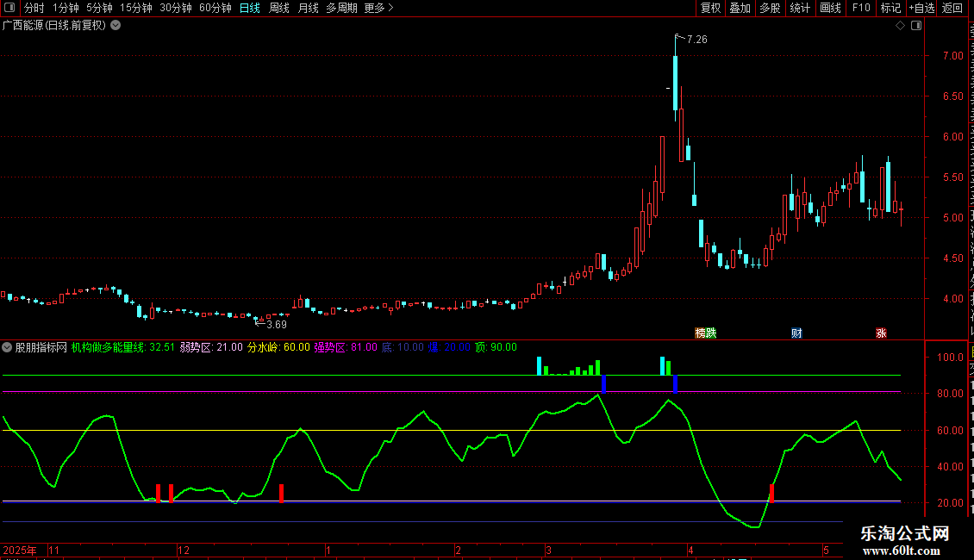The width and height of the screenshot is (974, 560).
Task: Click the 涨 event marker
Action: pos(881,333)
